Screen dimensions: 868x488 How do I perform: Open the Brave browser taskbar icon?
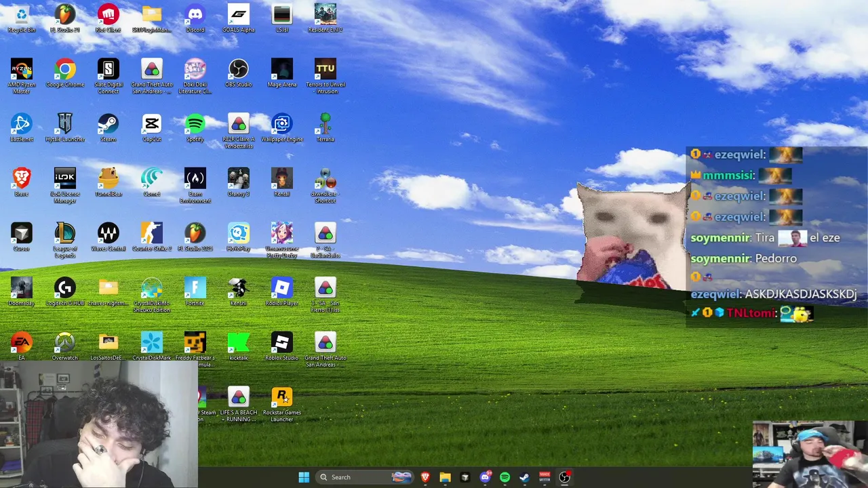click(x=425, y=477)
